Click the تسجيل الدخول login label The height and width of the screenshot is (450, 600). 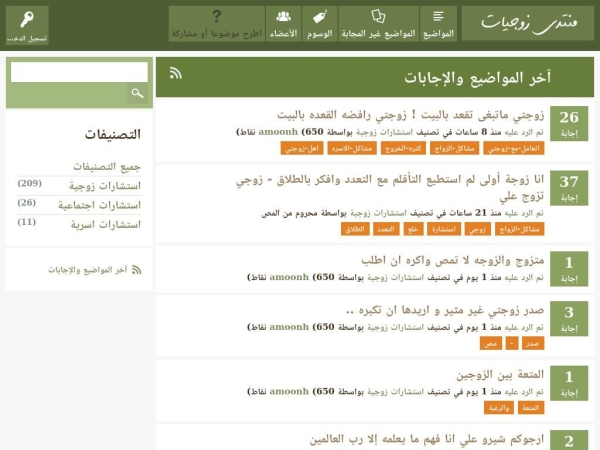coord(27,39)
